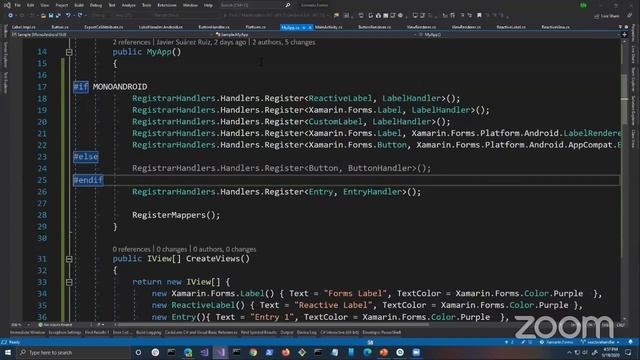The width and height of the screenshot is (640, 360).
Task: Click the Open File toolbar icon
Action: tap(43, 16)
